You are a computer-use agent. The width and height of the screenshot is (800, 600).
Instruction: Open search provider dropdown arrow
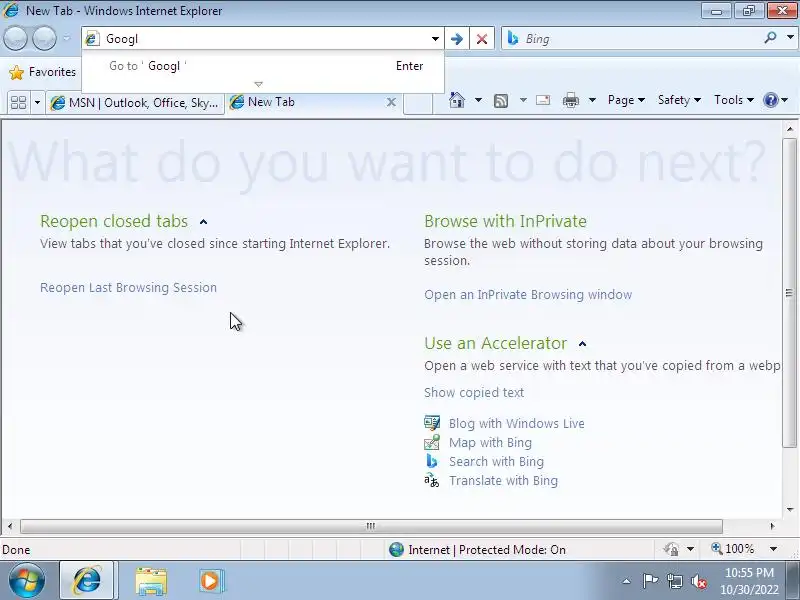point(790,38)
